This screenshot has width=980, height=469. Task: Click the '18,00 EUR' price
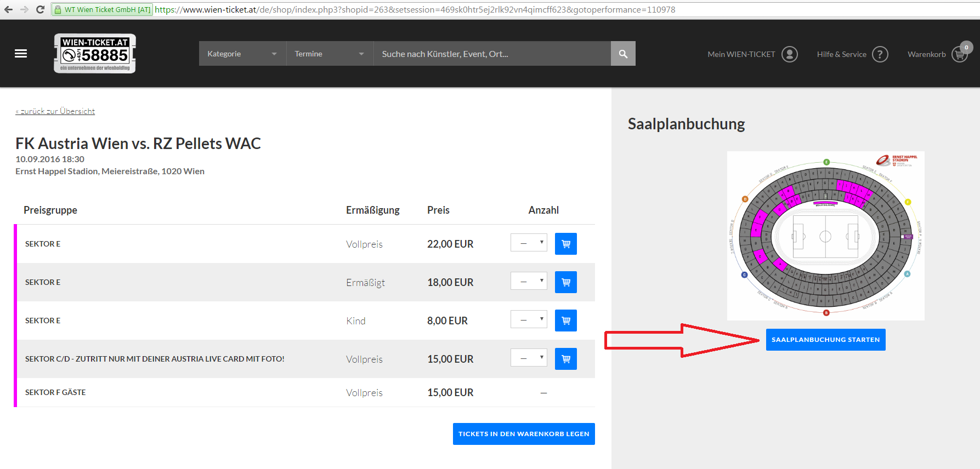450,283
